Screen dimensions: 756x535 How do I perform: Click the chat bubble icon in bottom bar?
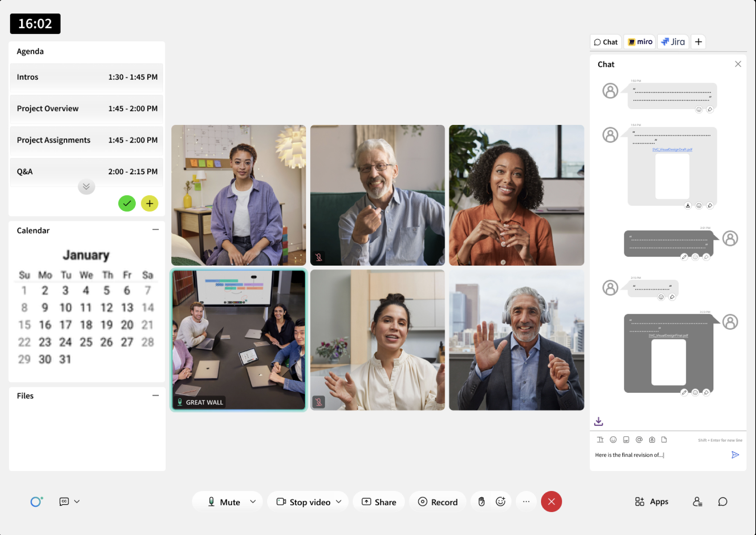[x=722, y=502]
